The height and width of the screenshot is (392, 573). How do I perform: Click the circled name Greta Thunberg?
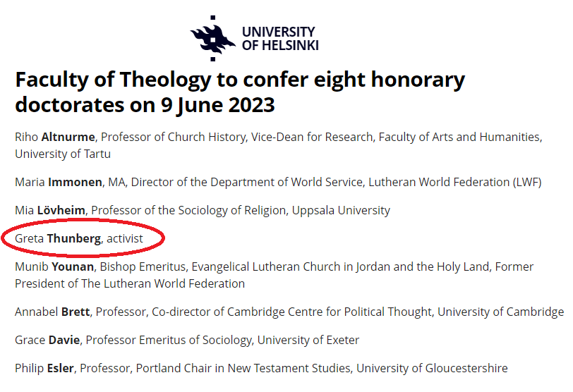pyautogui.click(x=58, y=238)
